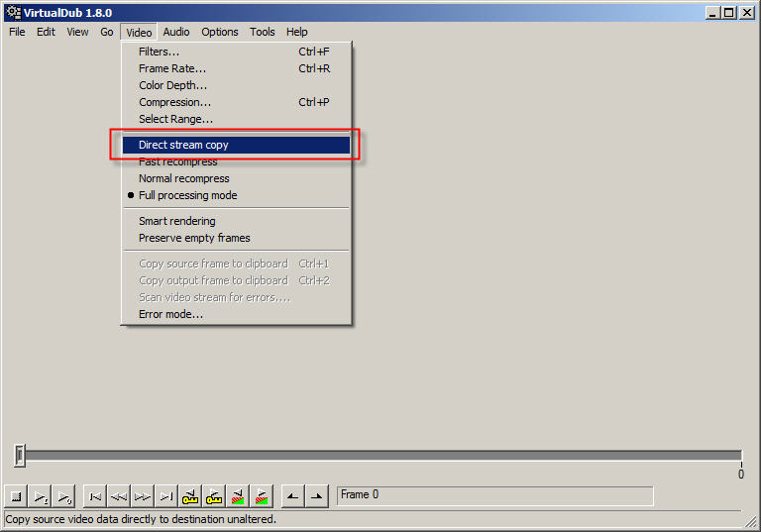Click the grey timeline seek track
The image size is (761, 532).
point(383,455)
